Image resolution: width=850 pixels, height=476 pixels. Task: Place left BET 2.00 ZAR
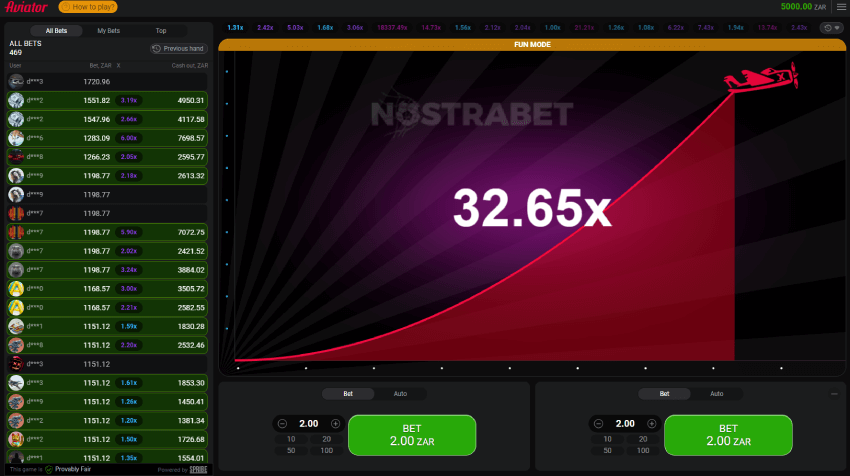[412, 435]
